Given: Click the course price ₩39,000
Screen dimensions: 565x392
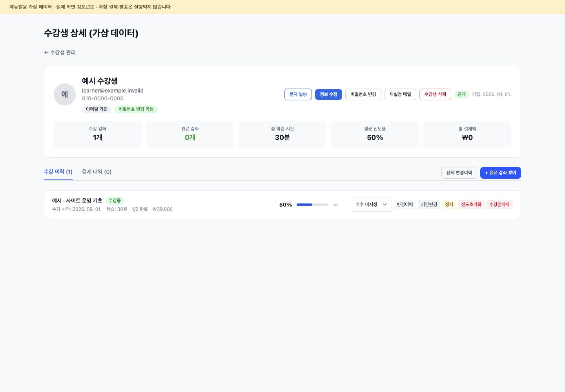Looking at the screenshot, I should coord(162,209).
